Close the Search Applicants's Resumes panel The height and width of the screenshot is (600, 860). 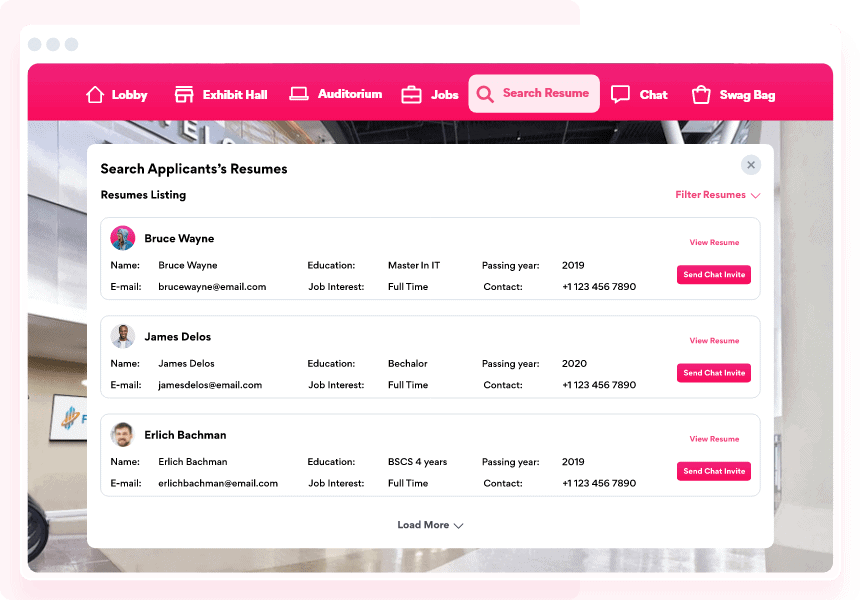751,165
